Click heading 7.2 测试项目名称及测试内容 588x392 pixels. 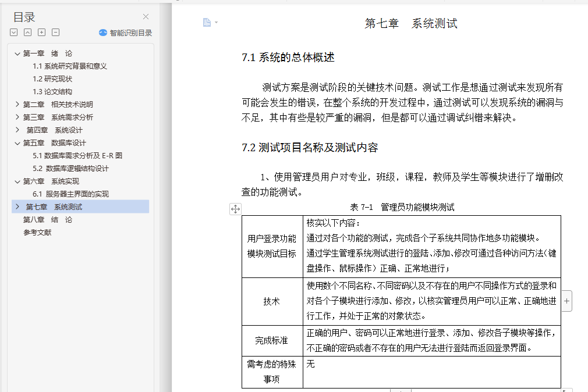coord(310,148)
